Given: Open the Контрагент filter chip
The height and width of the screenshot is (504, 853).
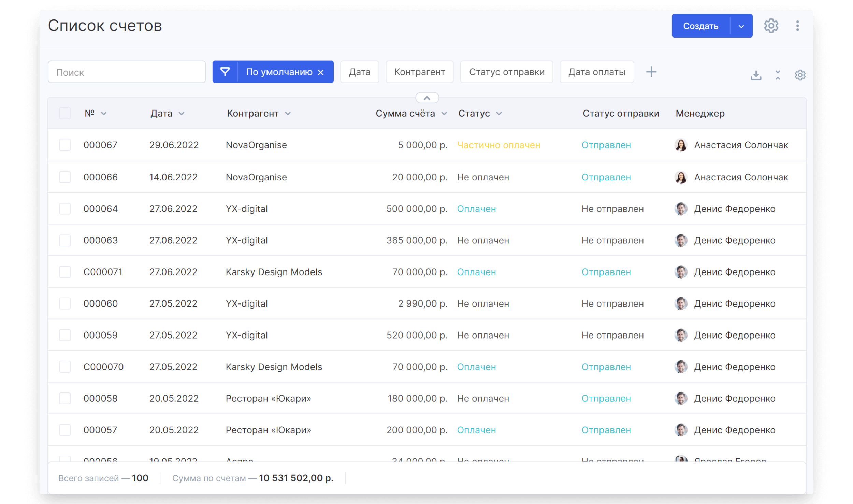Looking at the screenshot, I should 419,72.
